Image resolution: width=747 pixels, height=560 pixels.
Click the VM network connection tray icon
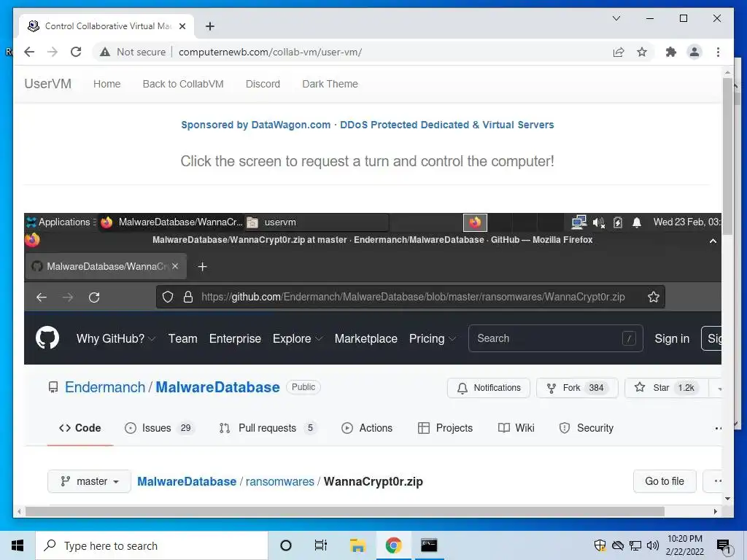578,222
